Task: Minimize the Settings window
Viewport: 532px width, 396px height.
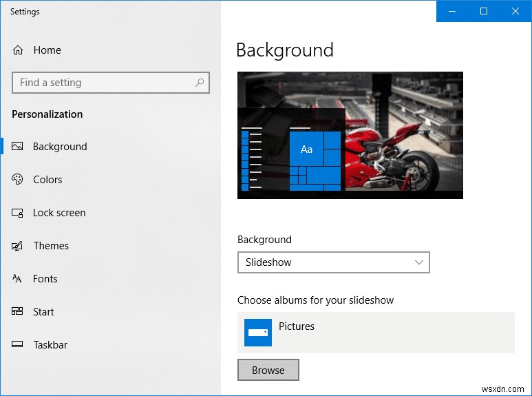Action: click(452, 11)
